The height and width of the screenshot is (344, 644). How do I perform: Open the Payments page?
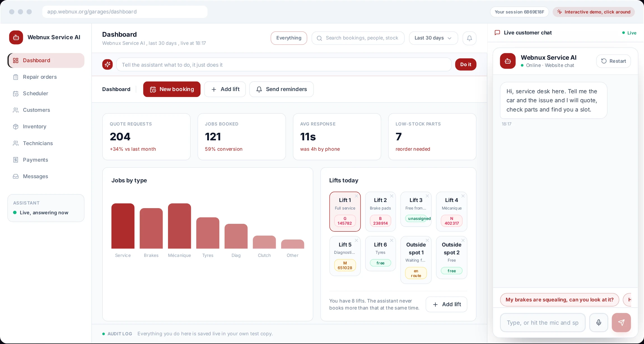coord(46,160)
